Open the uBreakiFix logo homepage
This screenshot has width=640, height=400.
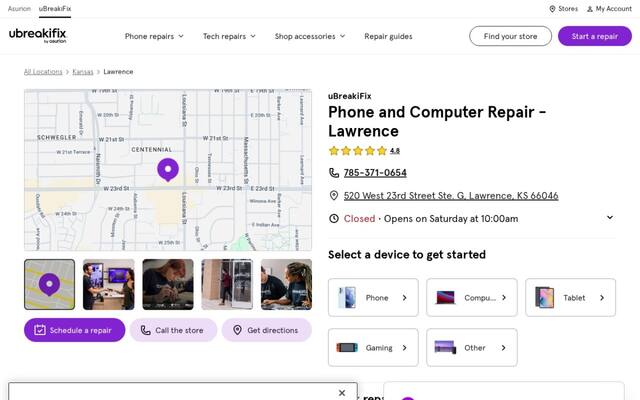(x=38, y=36)
